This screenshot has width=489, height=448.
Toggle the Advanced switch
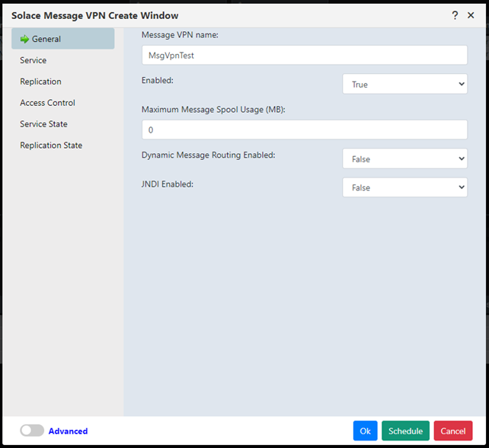click(32, 430)
